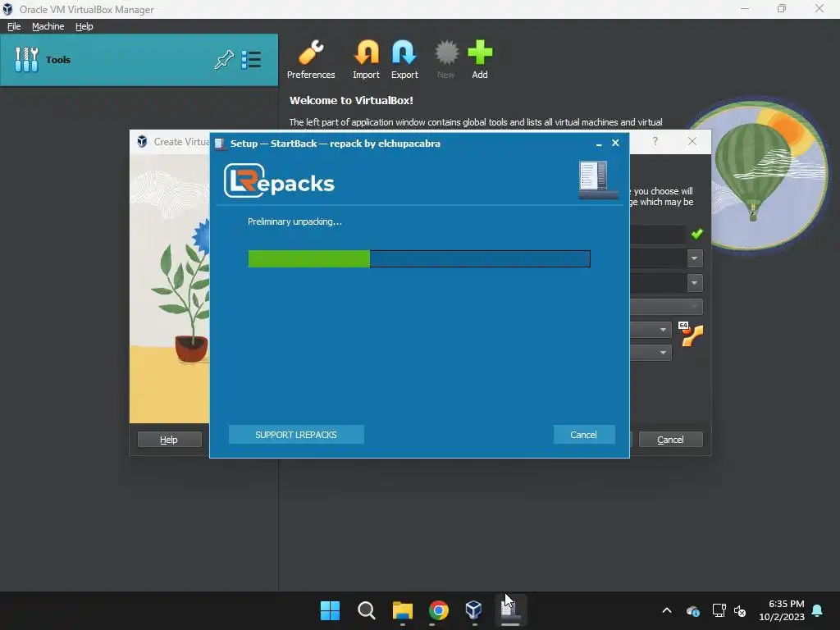Close the StartBack setup window

[x=615, y=143]
